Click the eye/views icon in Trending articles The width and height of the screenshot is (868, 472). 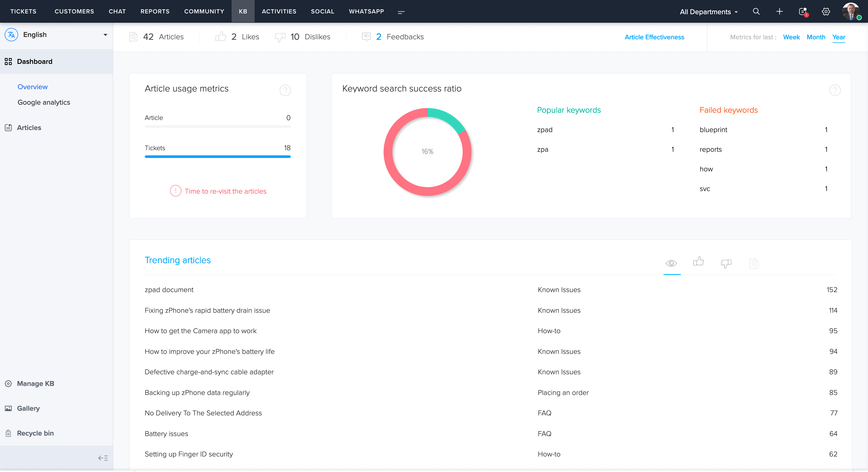[x=671, y=263]
